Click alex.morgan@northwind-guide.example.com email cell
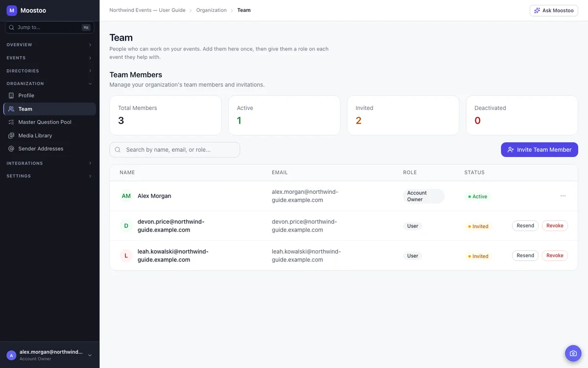The image size is (588, 368). [x=305, y=196]
